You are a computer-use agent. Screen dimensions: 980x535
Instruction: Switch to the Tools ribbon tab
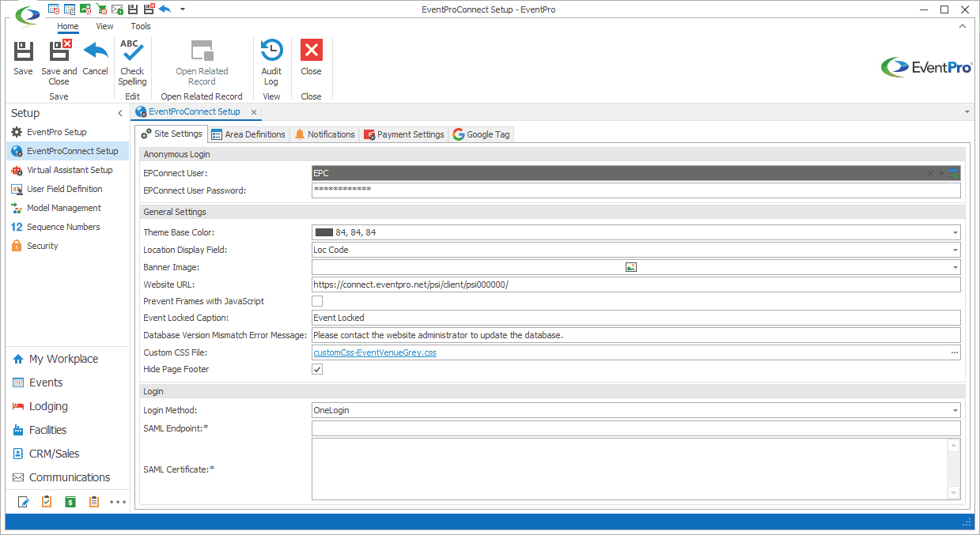point(141,26)
